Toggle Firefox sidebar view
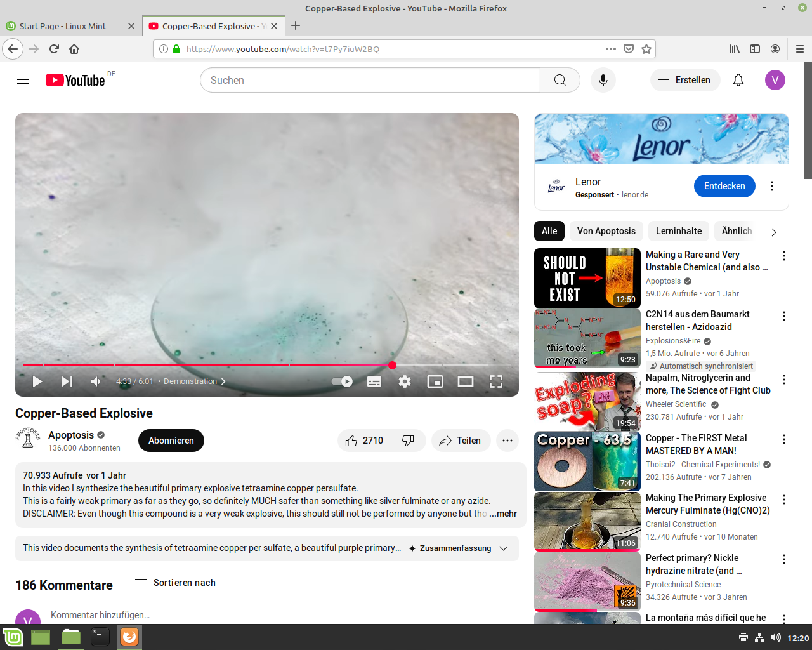812x650 pixels. [x=755, y=49]
